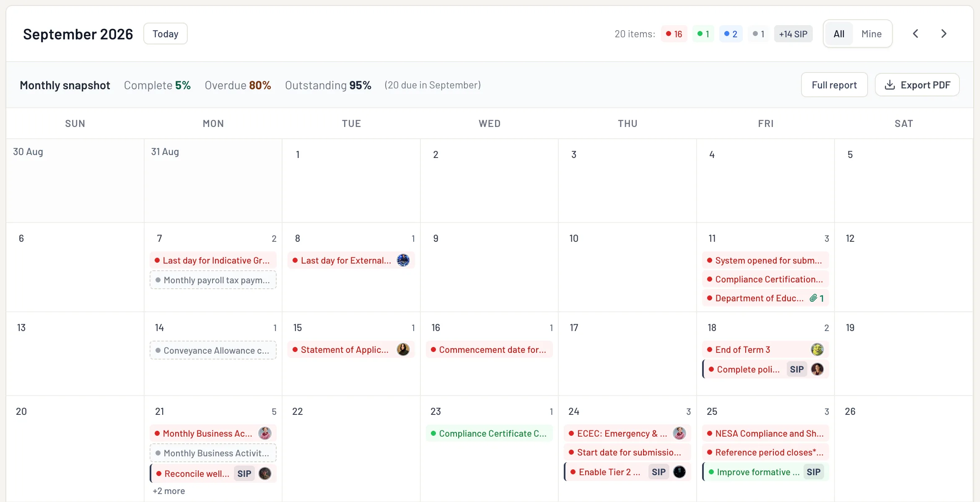
Task: Expand +2 more items on the 21st
Action: pyautogui.click(x=169, y=491)
